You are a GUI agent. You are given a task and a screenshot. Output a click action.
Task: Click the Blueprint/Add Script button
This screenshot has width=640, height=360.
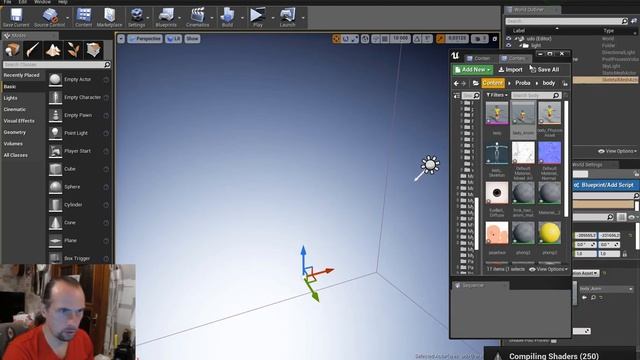[x=605, y=185]
